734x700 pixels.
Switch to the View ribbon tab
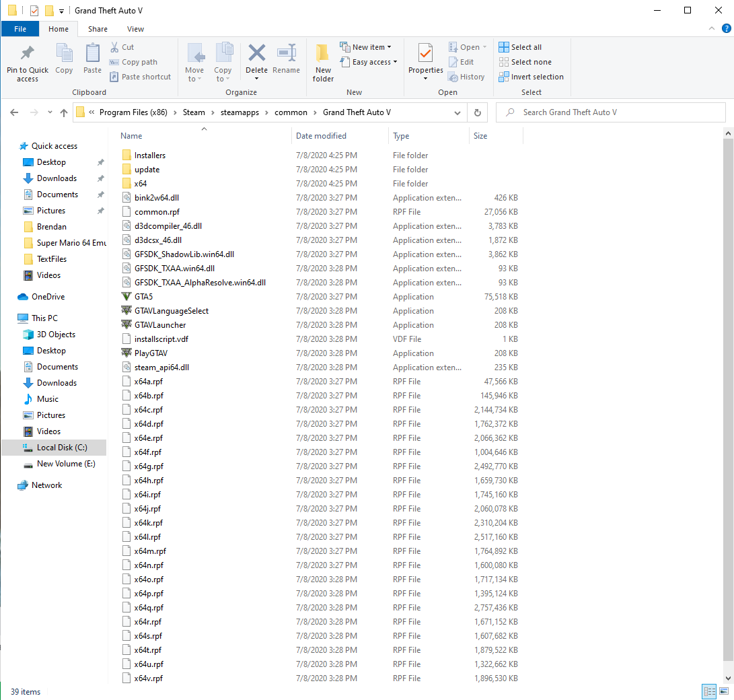tap(135, 29)
